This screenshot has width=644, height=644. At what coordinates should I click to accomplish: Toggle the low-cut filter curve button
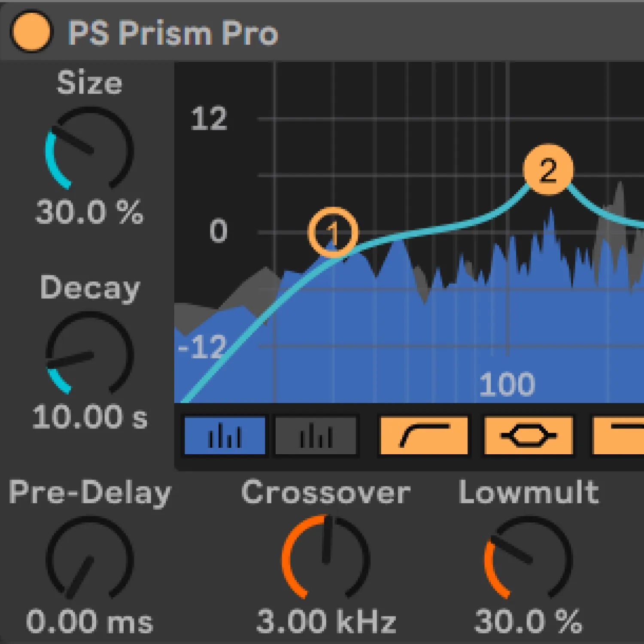tap(424, 435)
